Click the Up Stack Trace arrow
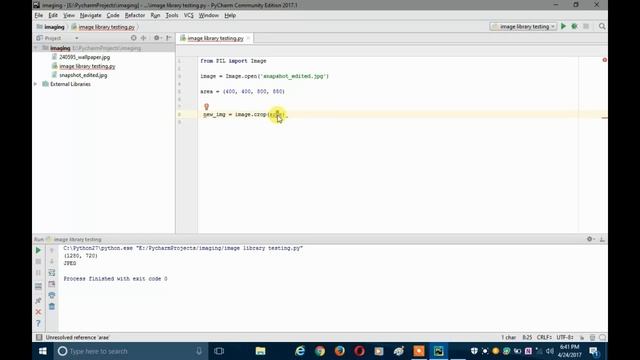Screen dimensions: 640x360 tap(52, 250)
